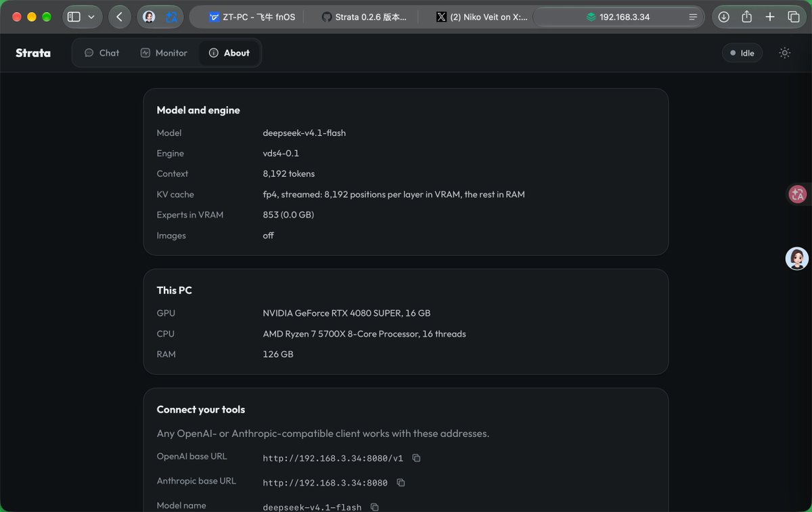812x512 pixels.
Task: Click the RAM value 126 GB
Action: (278, 354)
